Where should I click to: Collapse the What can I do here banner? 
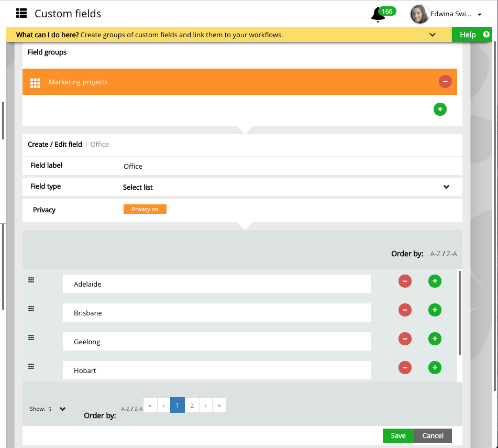(432, 35)
